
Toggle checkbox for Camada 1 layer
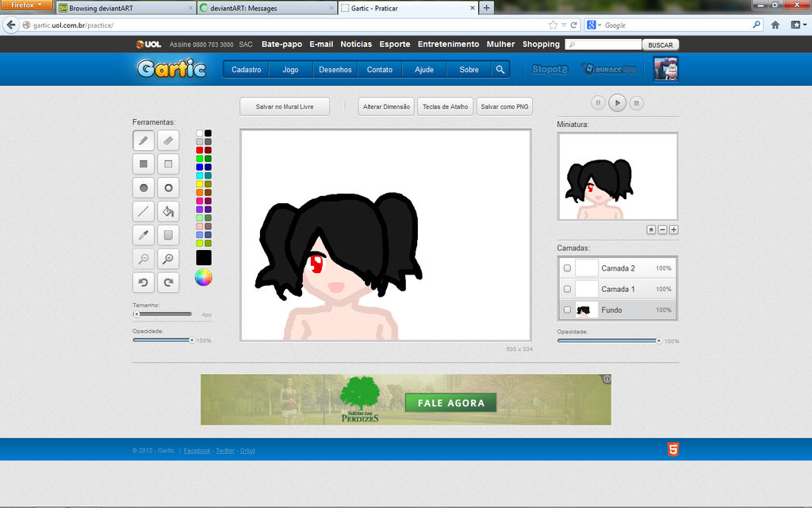(567, 289)
